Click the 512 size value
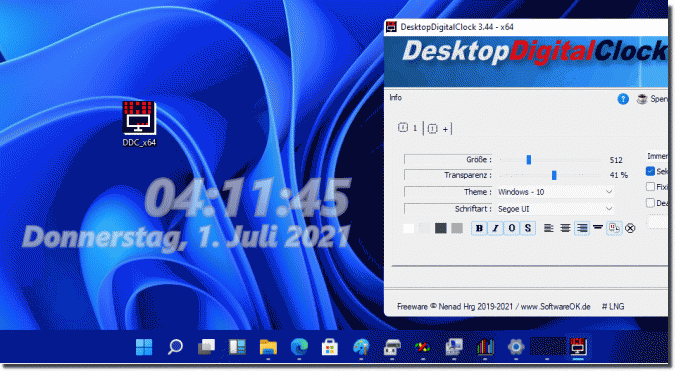The height and width of the screenshot is (371, 675). [616, 160]
